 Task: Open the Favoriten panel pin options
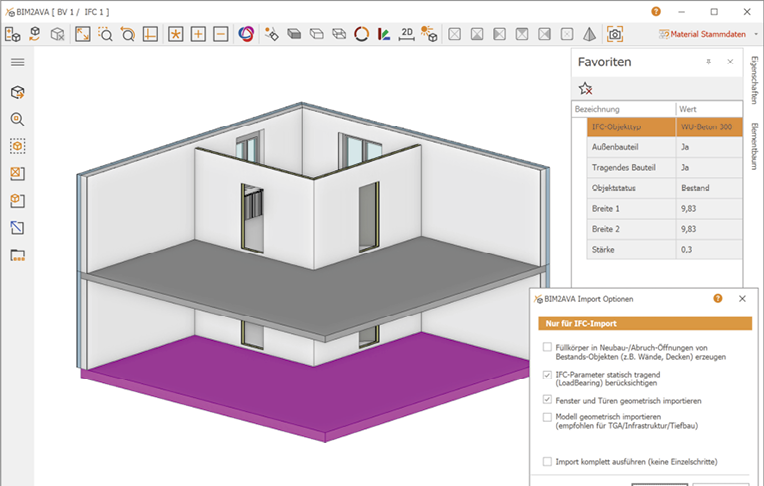point(708,62)
